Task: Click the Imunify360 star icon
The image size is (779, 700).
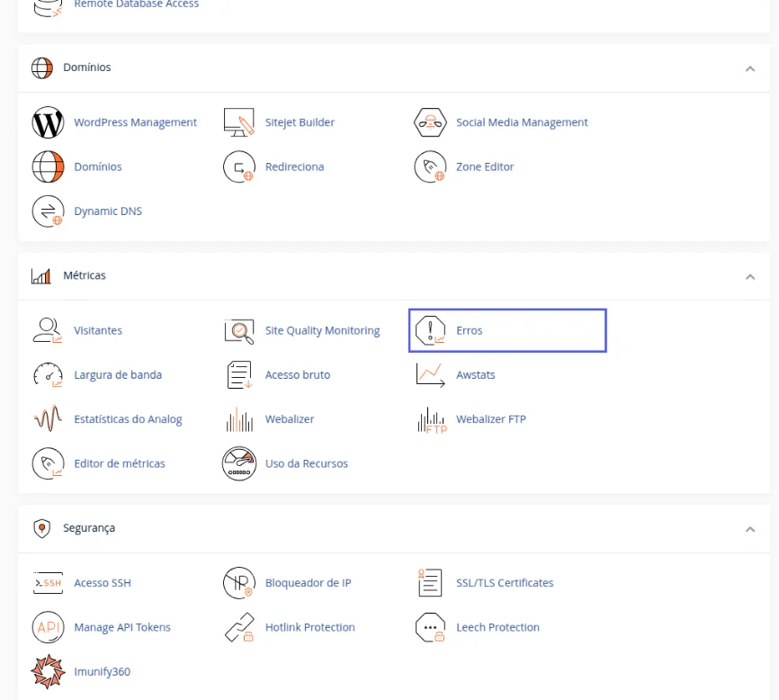Action: pyautogui.click(x=48, y=672)
